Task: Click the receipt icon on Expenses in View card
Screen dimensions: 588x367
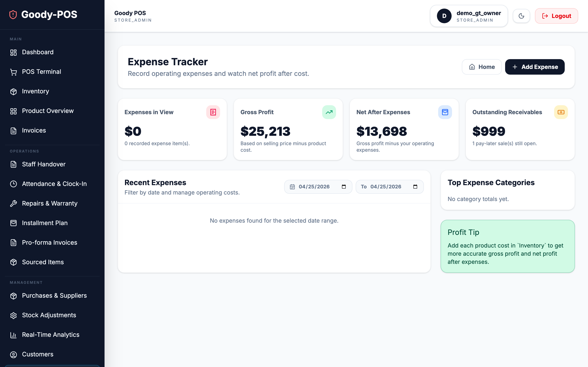Action: point(213,112)
